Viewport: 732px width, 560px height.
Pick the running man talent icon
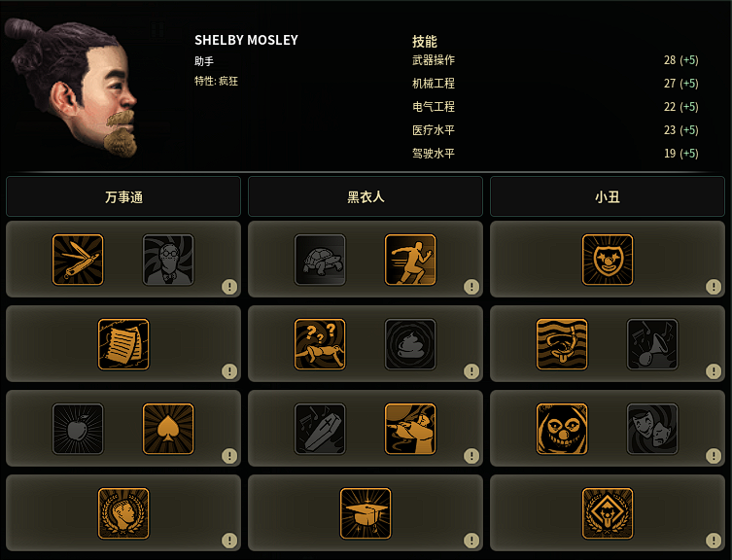410,260
